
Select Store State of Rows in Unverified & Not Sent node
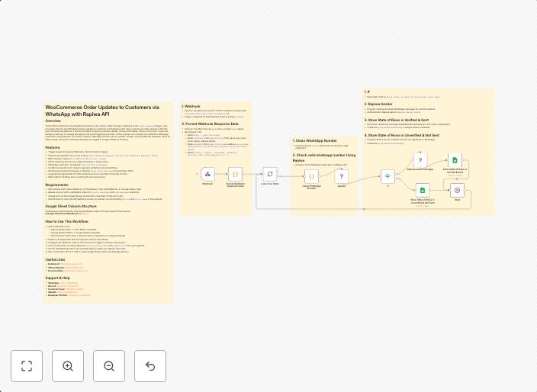(422, 191)
